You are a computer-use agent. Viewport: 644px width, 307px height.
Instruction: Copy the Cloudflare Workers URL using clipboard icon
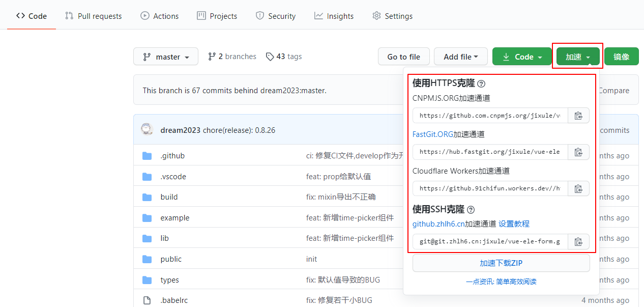tap(578, 188)
